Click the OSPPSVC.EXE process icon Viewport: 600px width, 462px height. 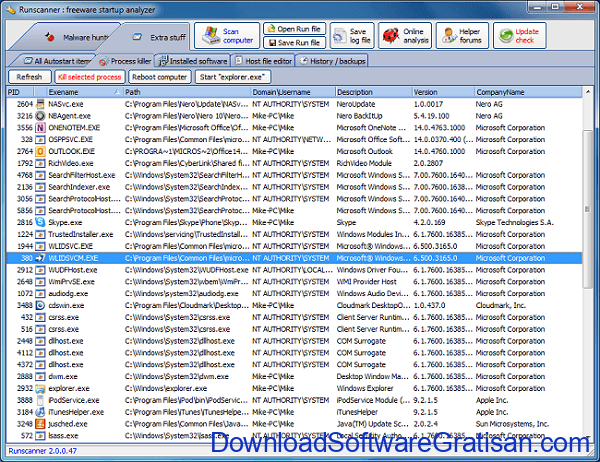coord(40,140)
